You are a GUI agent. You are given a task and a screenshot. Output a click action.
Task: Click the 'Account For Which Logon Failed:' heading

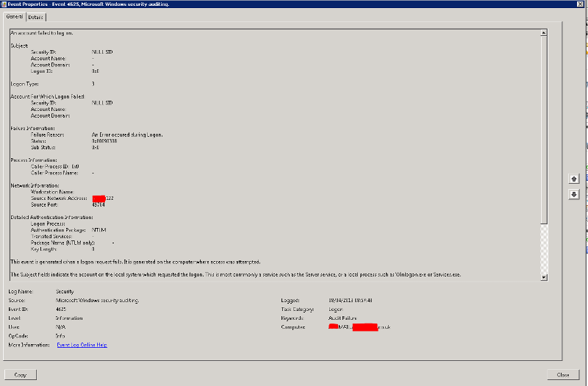click(x=48, y=96)
